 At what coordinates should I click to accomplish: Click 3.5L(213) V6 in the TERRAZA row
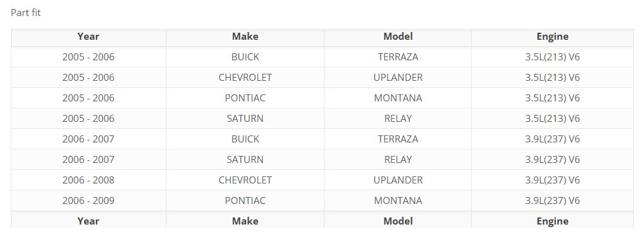552,57
